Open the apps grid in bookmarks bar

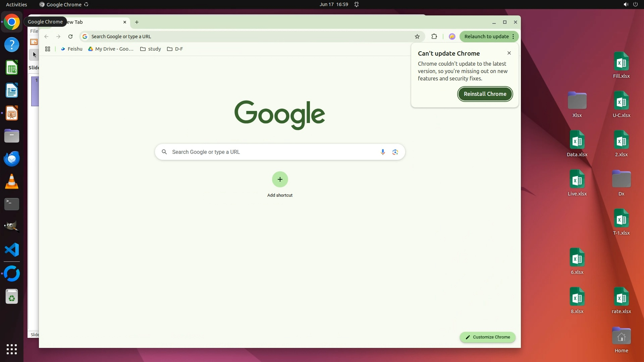(48, 49)
